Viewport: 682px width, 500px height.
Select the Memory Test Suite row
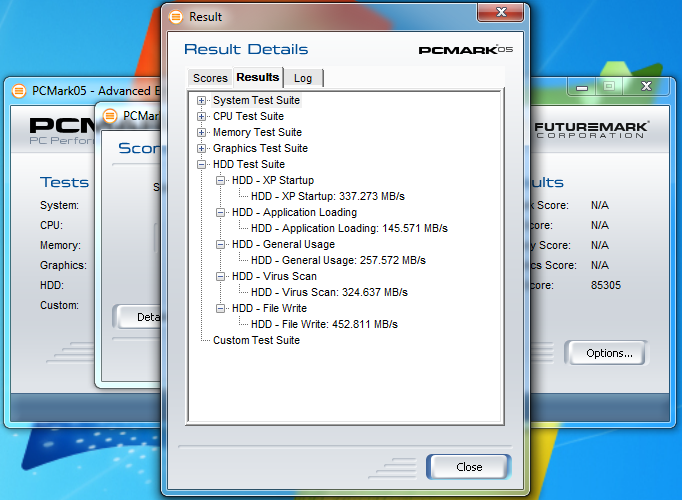point(257,133)
